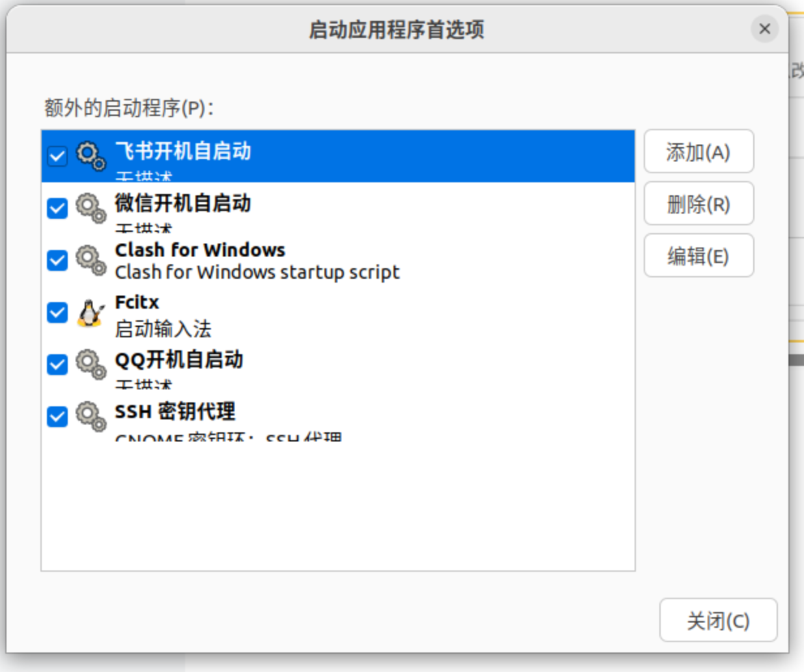Image resolution: width=804 pixels, height=672 pixels.
Task: Click the gear icon beside 微信开机自启动
Action: (91, 208)
